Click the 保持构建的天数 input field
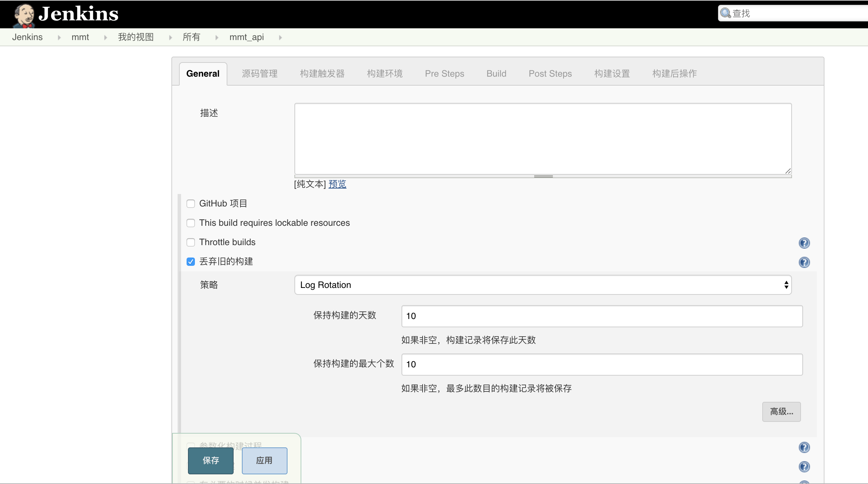 click(602, 316)
